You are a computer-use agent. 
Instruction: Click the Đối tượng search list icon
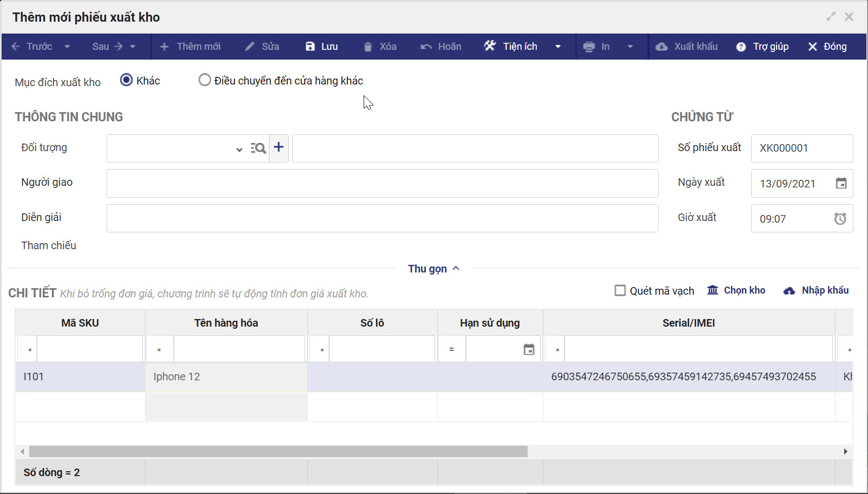coord(258,148)
